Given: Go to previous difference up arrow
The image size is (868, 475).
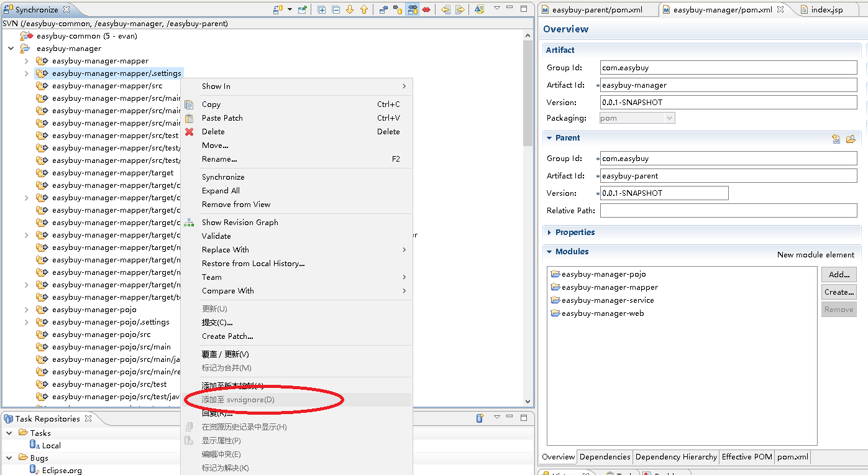Looking at the screenshot, I should click(x=364, y=9).
